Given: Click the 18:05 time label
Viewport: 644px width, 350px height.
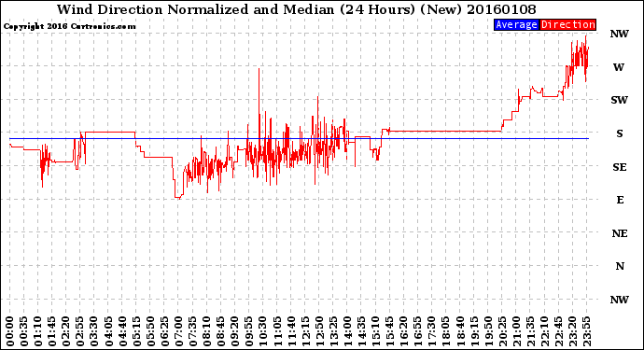Looking at the screenshot, I should 445,331.
